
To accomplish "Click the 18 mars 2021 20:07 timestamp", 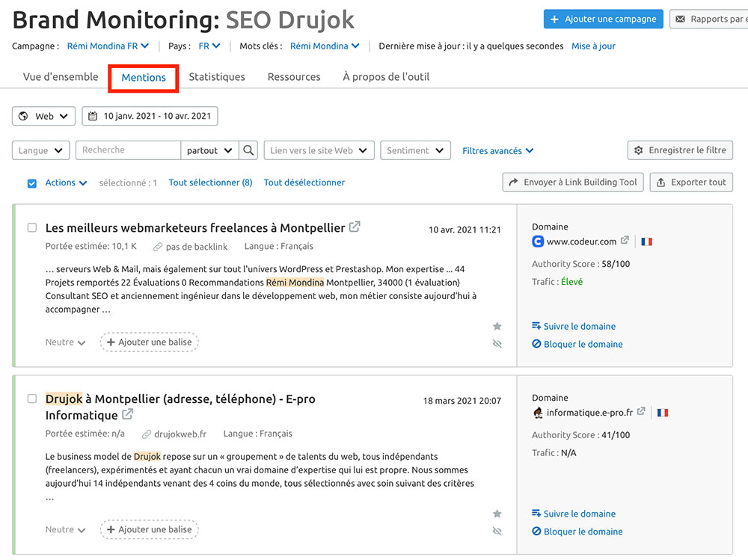I will 462,401.
